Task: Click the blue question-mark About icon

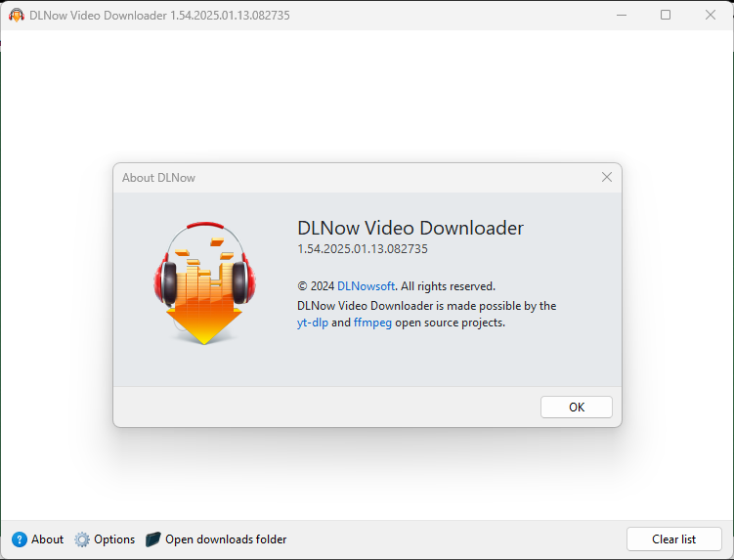Action: point(20,539)
